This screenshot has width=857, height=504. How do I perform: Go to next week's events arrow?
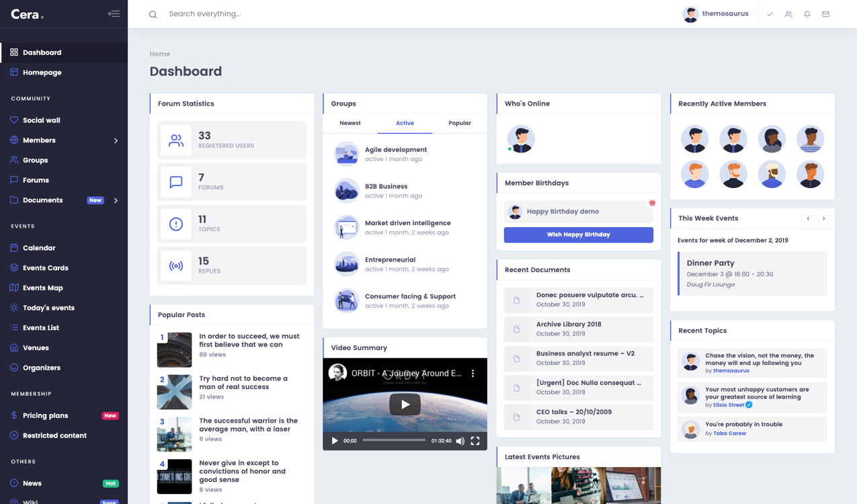823,218
